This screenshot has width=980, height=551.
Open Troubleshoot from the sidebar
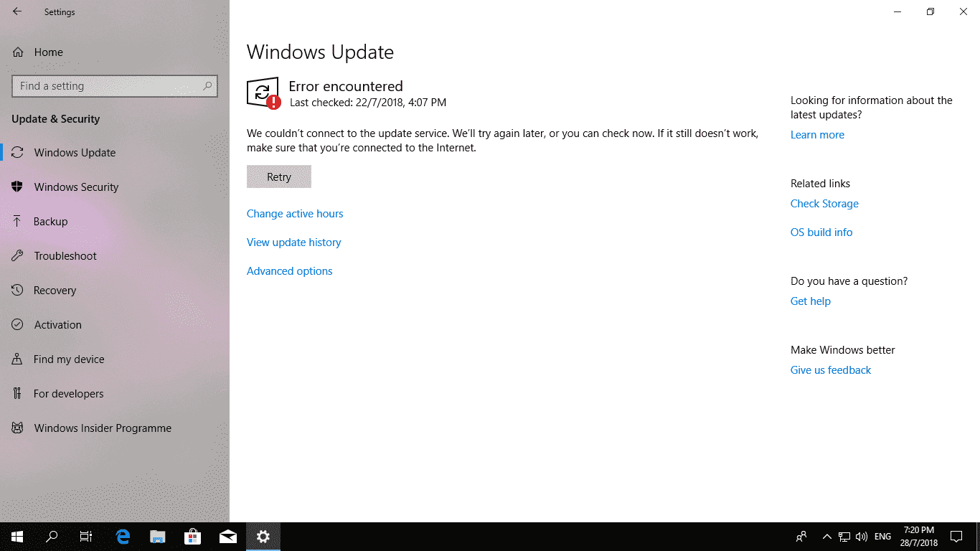(x=18, y=255)
